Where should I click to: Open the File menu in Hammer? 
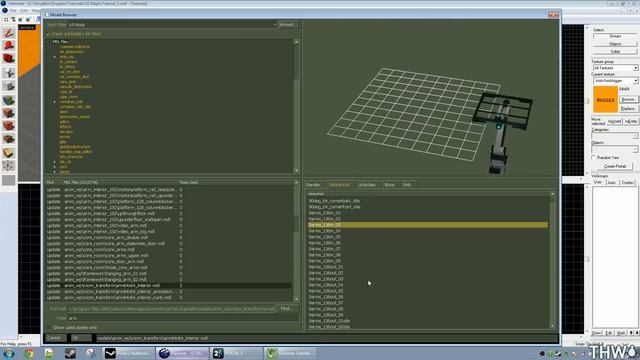click(x=13, y=10)
